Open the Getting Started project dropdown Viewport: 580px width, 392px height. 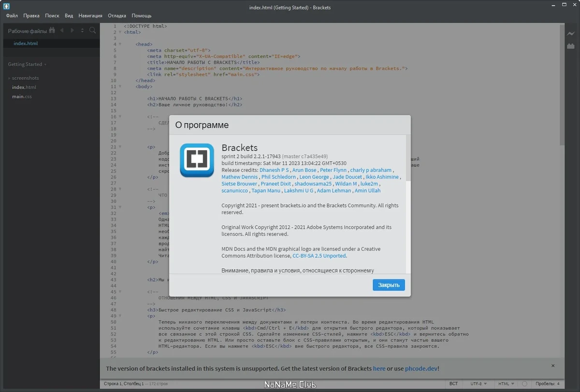pyautogui.click(x=28, y=64)
